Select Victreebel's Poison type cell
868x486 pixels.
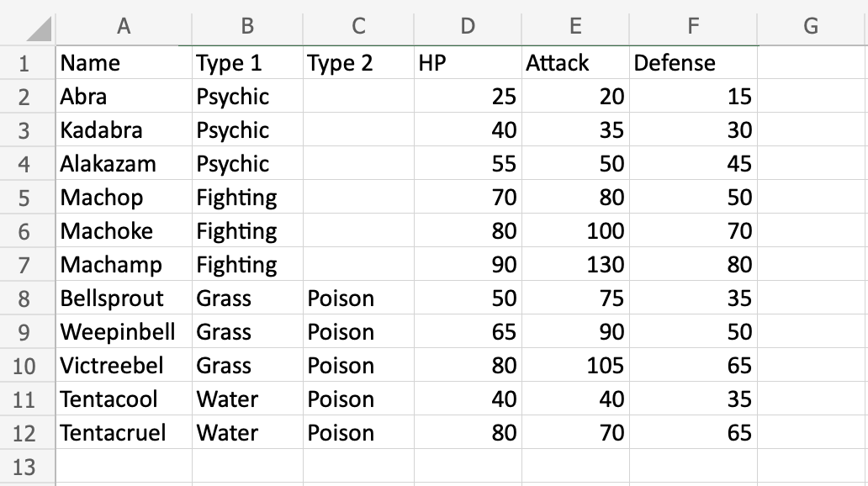(358, 366)
